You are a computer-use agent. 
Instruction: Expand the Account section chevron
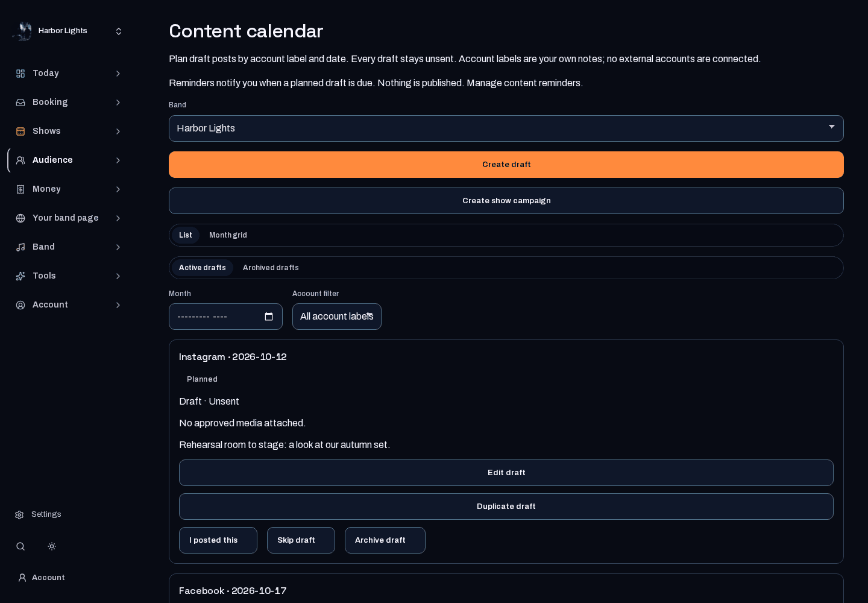[118, 305]
